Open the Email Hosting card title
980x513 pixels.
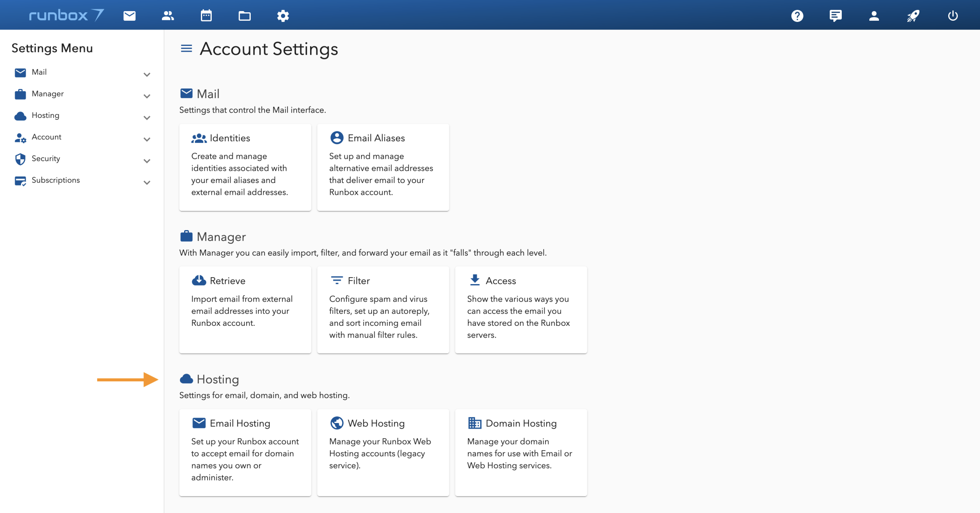click(240, 423)
